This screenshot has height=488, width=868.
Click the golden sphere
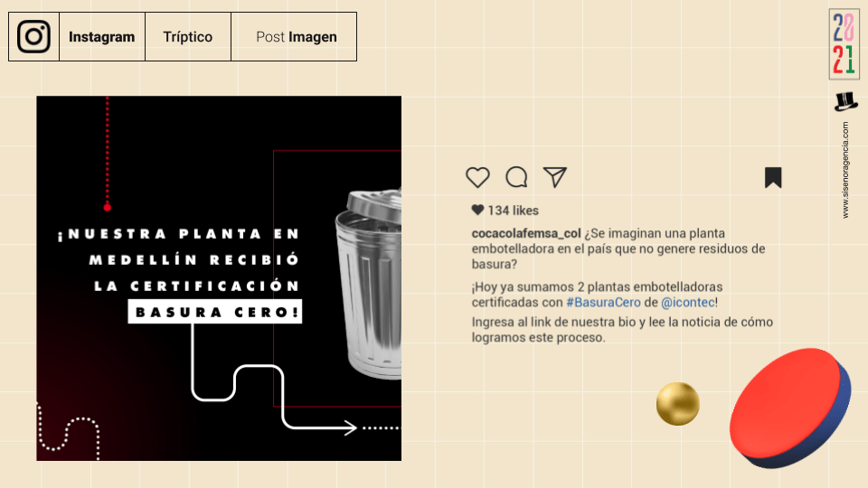[x=677, y=404]
